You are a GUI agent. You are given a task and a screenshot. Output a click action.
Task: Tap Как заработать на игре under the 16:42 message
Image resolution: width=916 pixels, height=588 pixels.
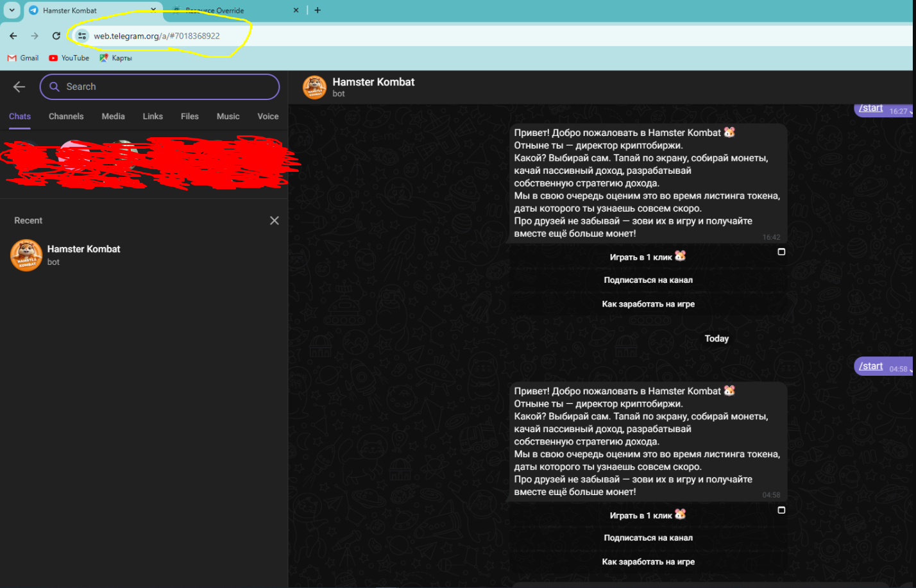[x=649, y=304]
